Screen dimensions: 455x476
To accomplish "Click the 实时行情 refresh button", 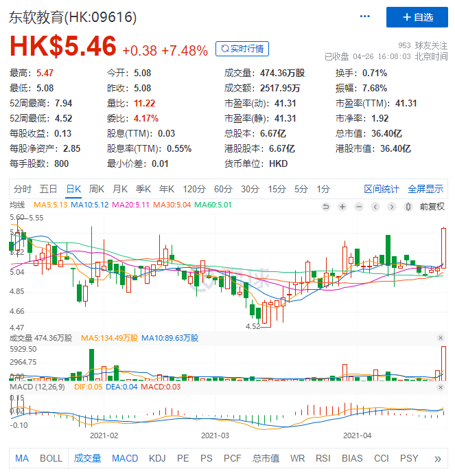I will [x=242, y=49].
